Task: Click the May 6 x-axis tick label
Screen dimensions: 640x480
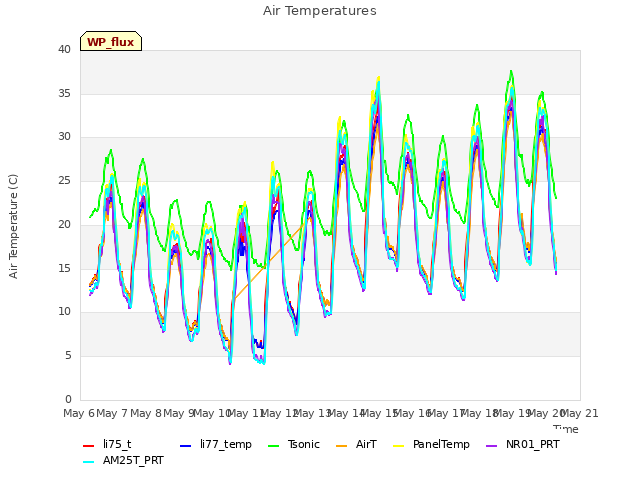Action: 78,413
